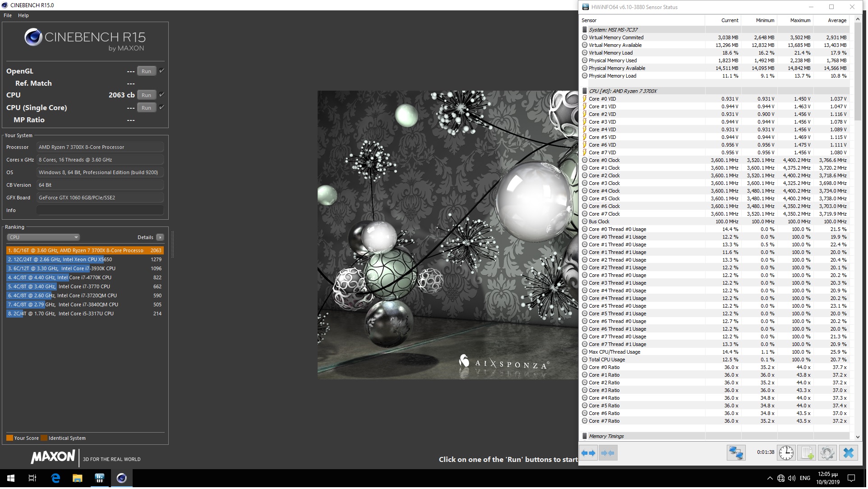Select Core #4 Clock sensor row
The height and width of the screenshot is (489, 868).
(x=716, y=191)
